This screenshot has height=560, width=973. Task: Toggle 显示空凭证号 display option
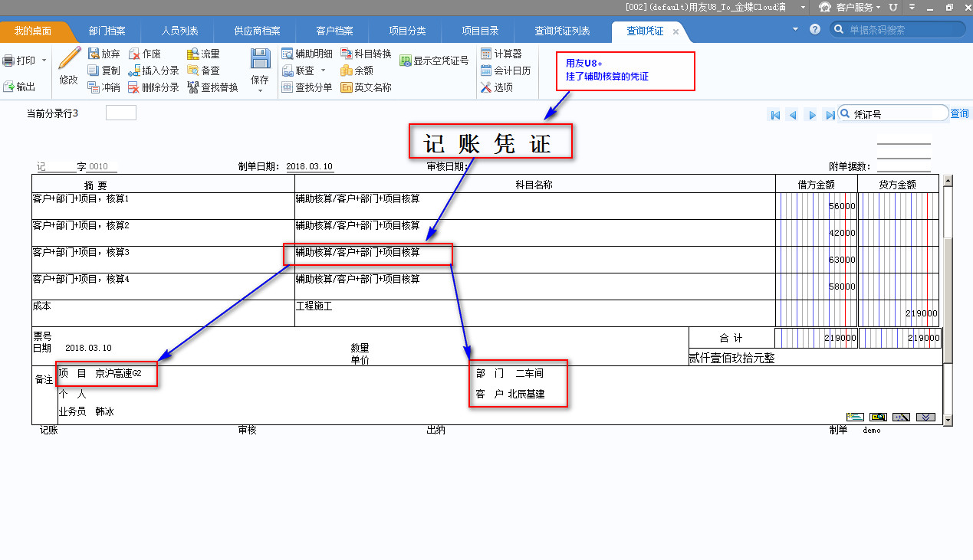click(433, 61)
